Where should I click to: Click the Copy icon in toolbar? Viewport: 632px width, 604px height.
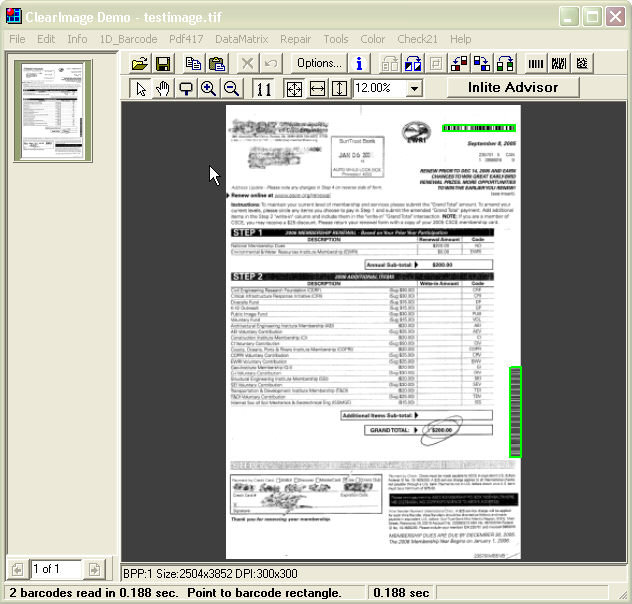[194, 63]
